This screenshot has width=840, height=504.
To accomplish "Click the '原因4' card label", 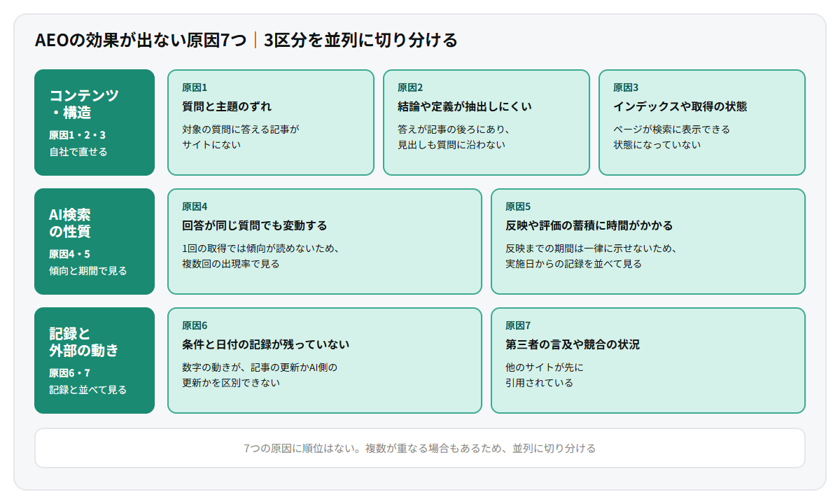I will [195, 206].
